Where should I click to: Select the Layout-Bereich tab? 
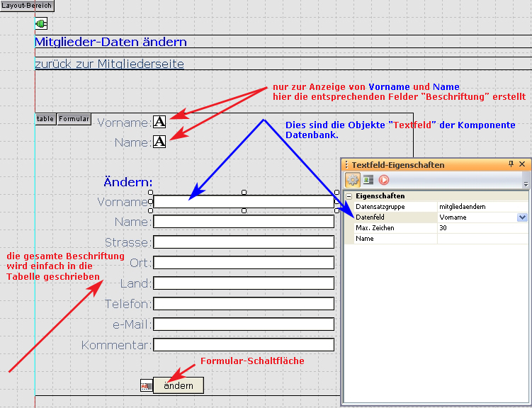pos(26,5)
